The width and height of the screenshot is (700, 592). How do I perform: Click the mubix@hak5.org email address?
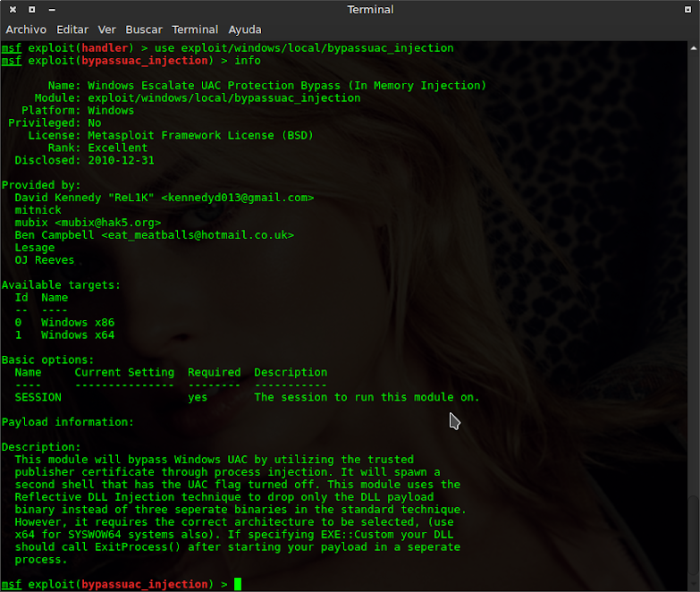[x=107, y=223]
